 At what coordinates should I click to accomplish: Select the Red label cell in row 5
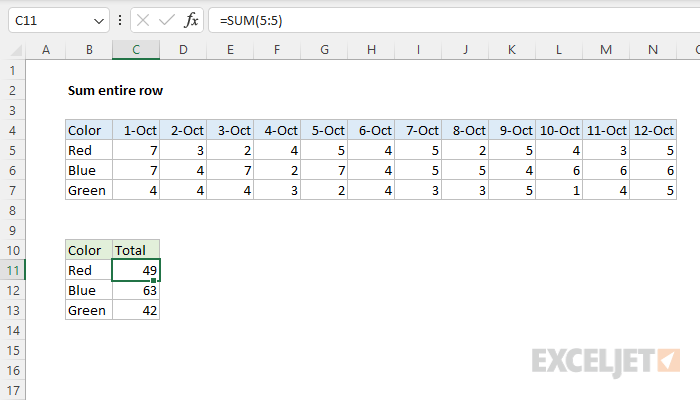tap(89, 150)
